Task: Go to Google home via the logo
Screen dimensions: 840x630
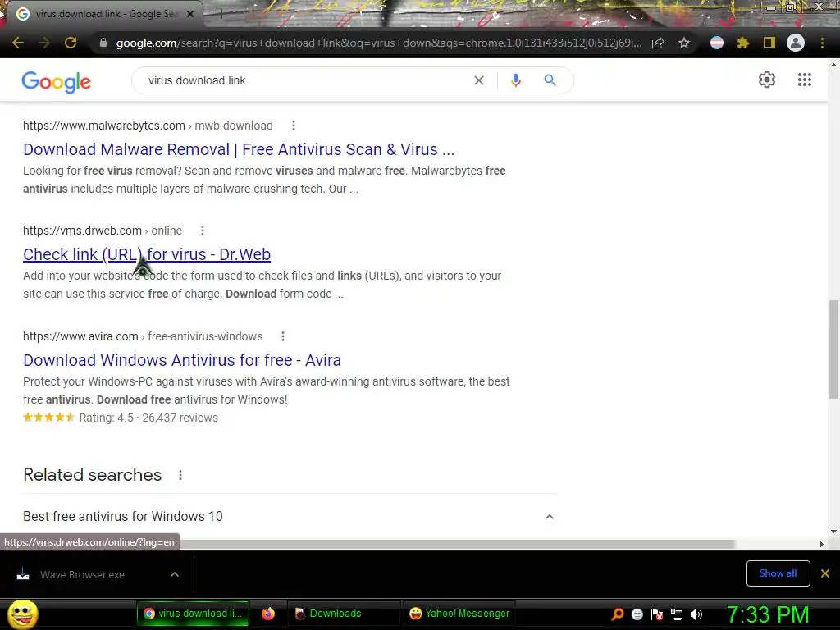Action: pos(57,82)
